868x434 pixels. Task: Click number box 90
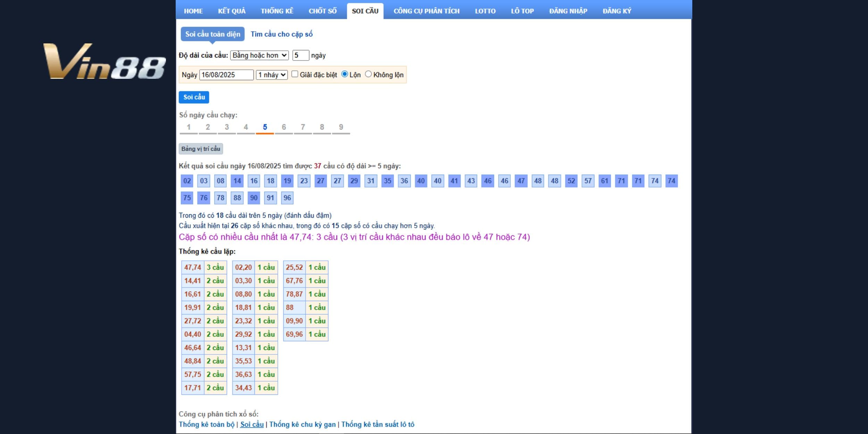[254, 198]
